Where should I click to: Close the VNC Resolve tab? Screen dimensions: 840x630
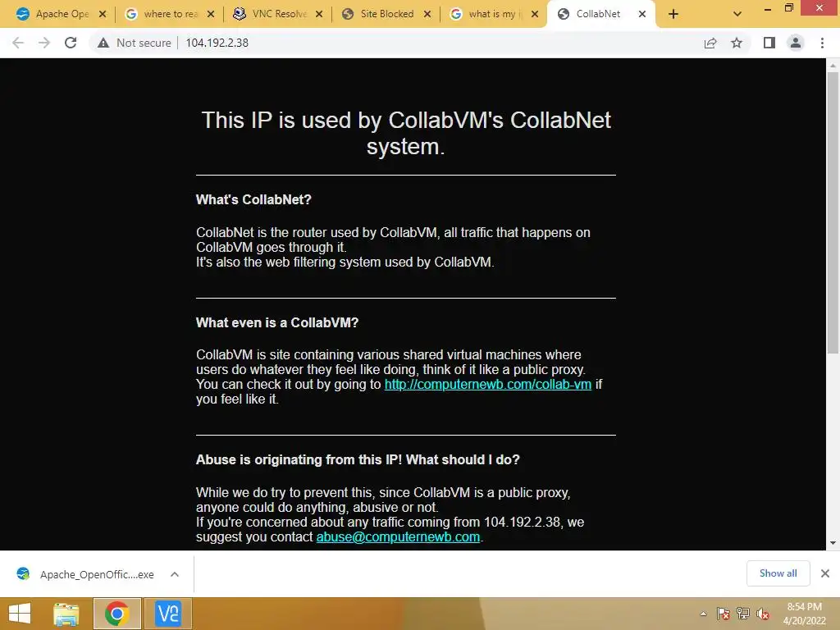pyautogui.click(x=319, y=15)
